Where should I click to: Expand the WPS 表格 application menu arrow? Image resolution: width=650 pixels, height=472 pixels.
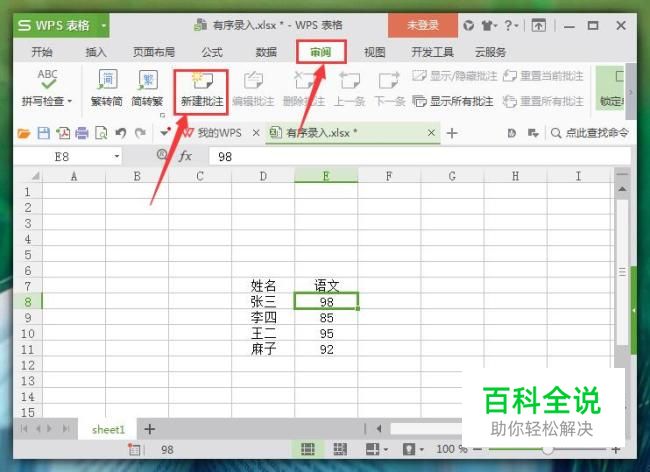104,26
